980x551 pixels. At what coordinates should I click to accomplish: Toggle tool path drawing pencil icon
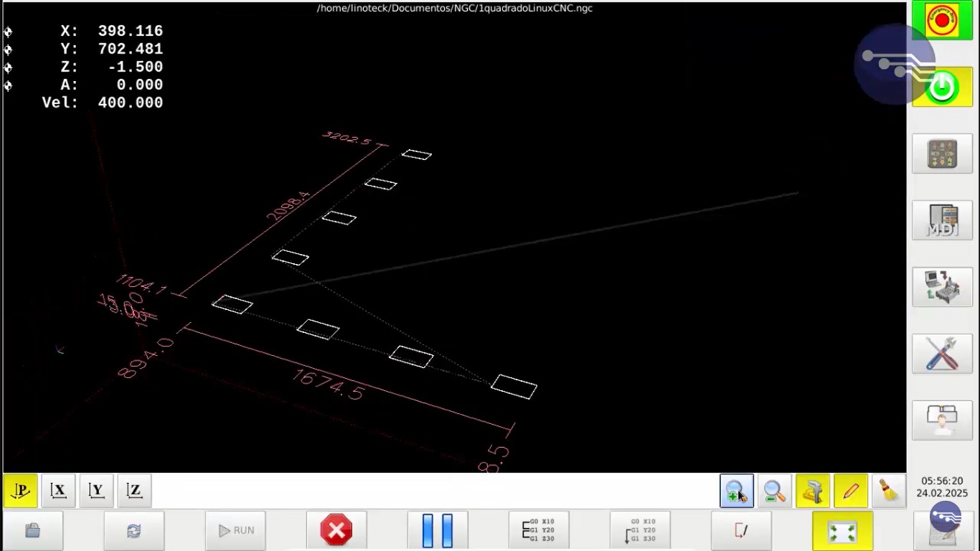[x=850, y=491]
